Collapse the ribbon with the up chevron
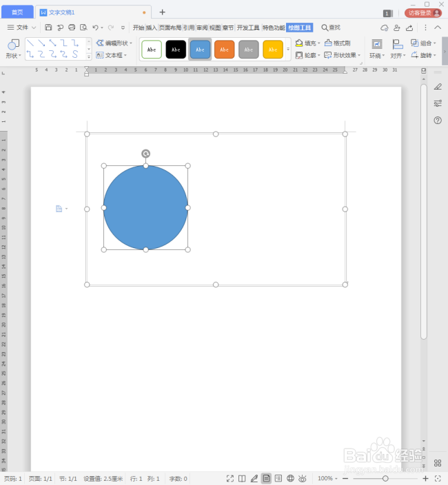Image resolution: width=448 pixels, height=485 pixels. (x=438, y=28)
